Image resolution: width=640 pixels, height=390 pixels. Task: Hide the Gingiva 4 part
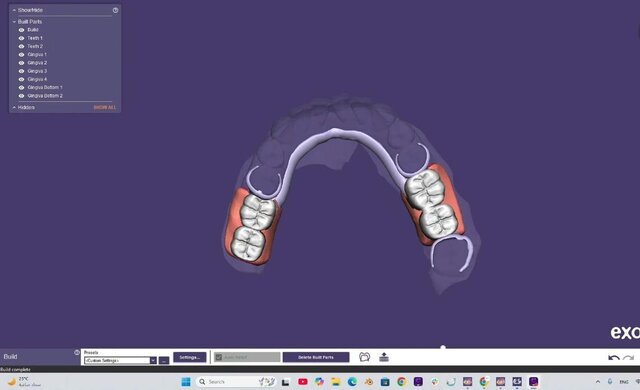(21, 79)
